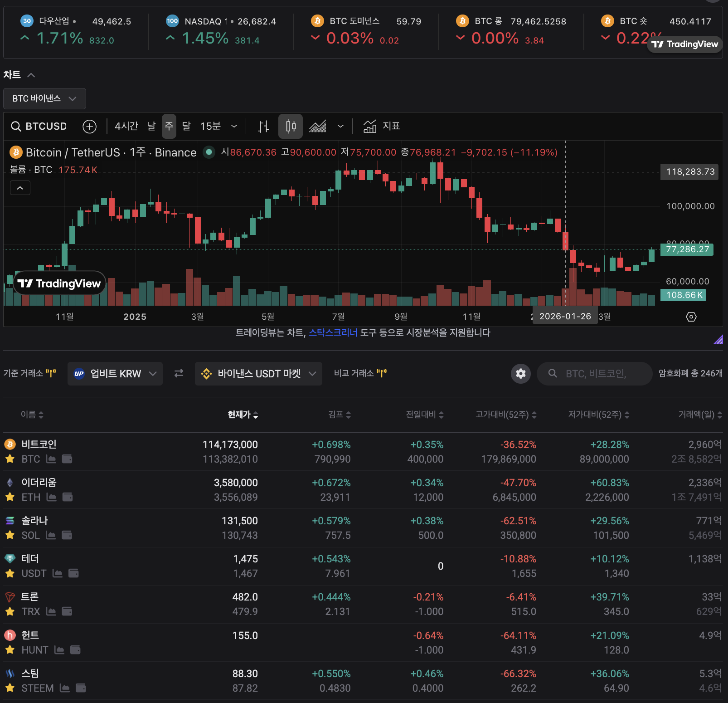Image resolution: width=728 pixels, height=703 pixels.
Task: Open the USDT wallet icon
Action: click(x=73, y=573)
